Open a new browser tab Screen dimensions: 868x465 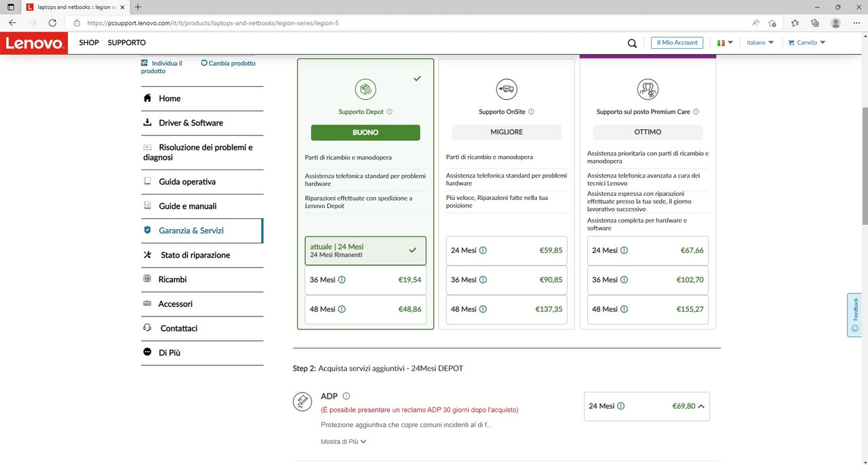(x=138, y=7)
